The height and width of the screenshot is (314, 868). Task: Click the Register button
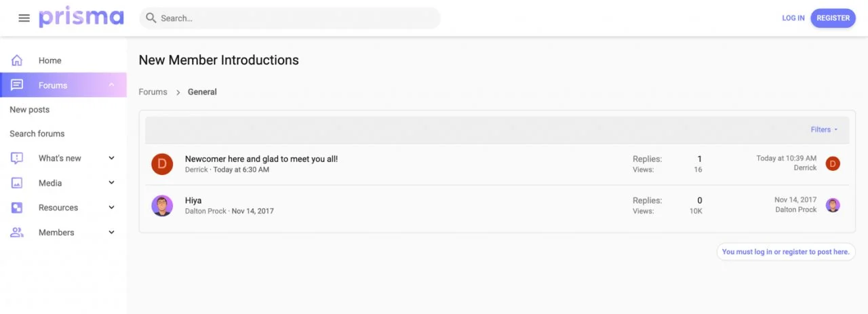point(833,18)
